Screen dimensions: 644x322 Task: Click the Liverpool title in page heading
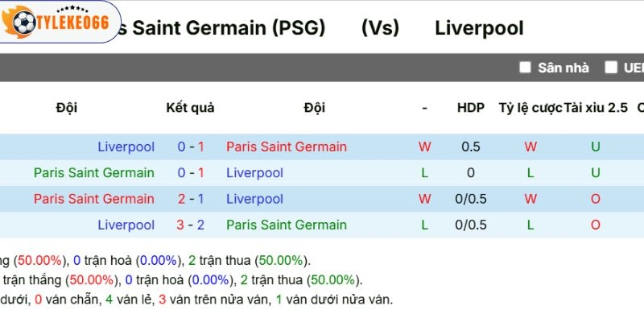[479, 28]
